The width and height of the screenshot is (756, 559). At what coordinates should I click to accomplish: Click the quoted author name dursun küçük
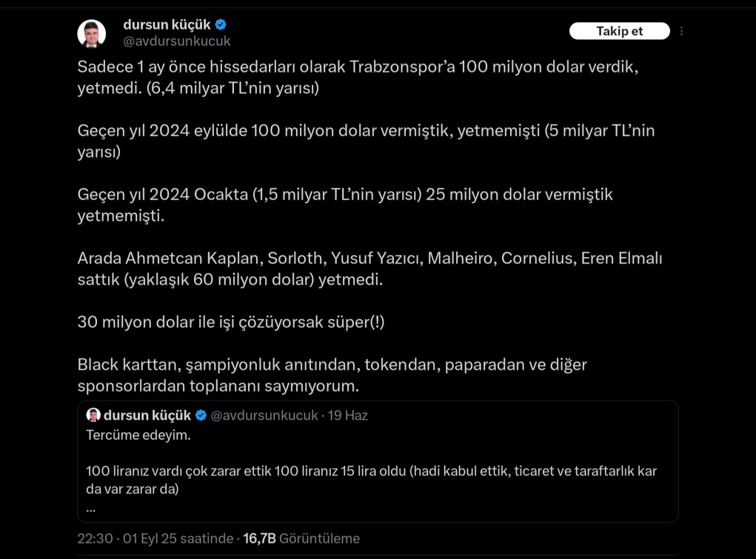[148, 415]
